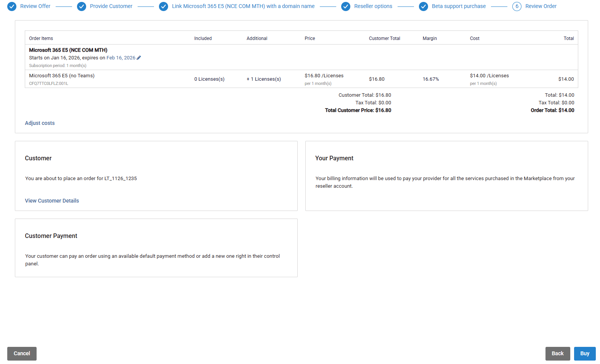Jump to Link Microsoft 365 E5 domain step
The width and height of the screenshot is (600, 364).
(x=243, y=6)
